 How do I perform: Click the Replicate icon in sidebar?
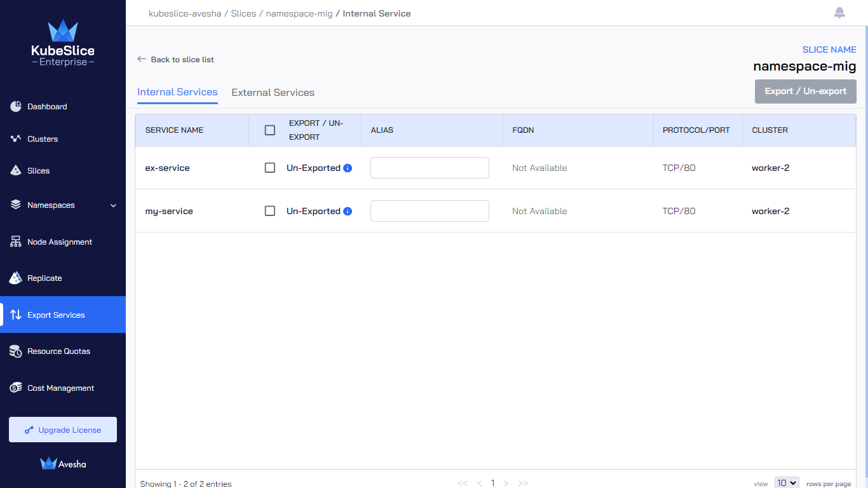coord(16,278)
